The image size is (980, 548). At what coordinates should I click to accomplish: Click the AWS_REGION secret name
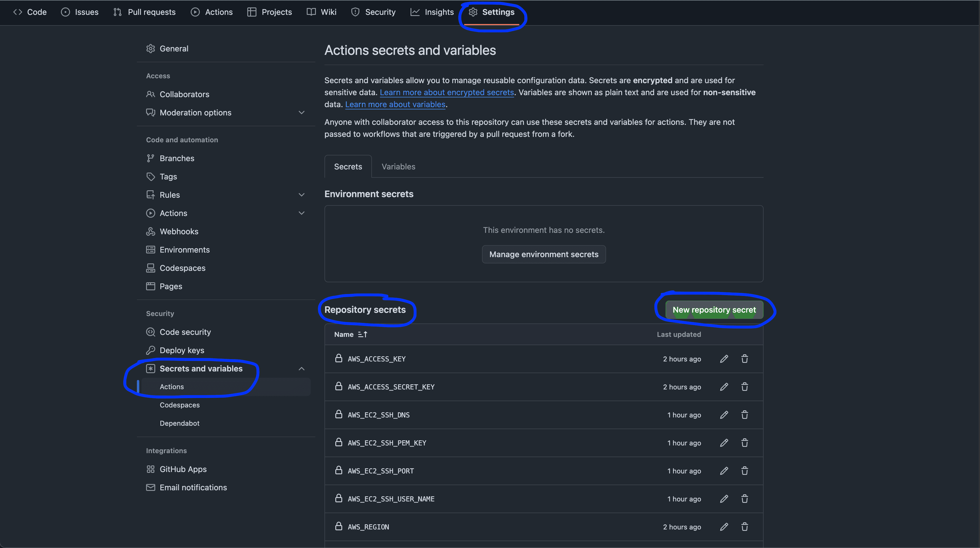click(x=368, y=527)
